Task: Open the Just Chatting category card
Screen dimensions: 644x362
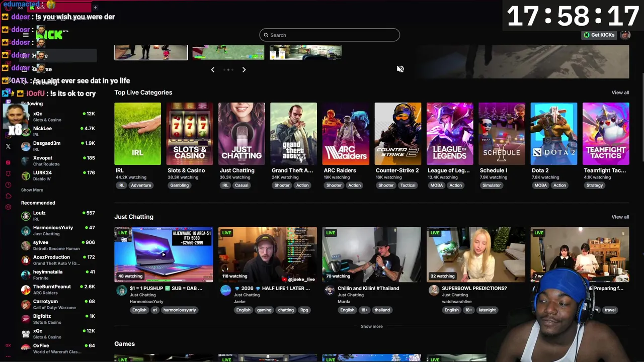Action: 242,134
